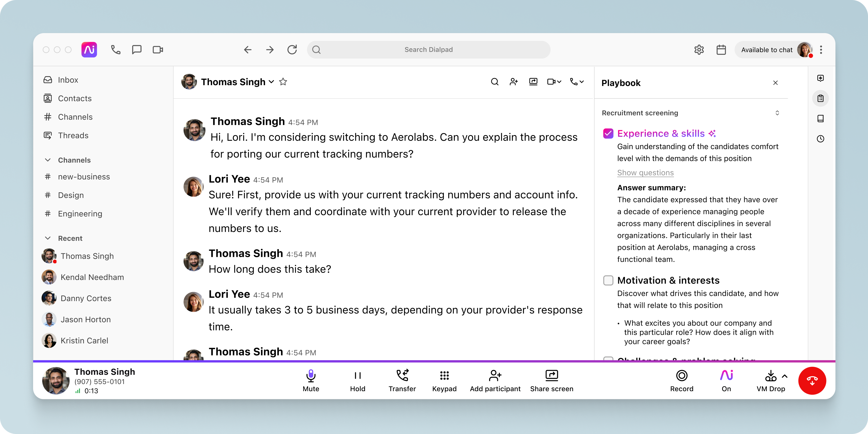Open the Playbook clipboard icon in right sidebar

tap(821, 98)
